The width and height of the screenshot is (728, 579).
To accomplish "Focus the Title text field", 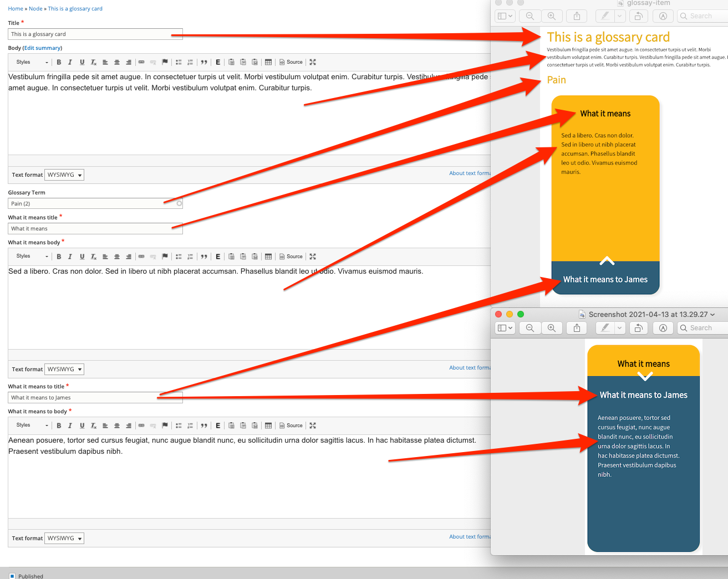I will (95, 34).
